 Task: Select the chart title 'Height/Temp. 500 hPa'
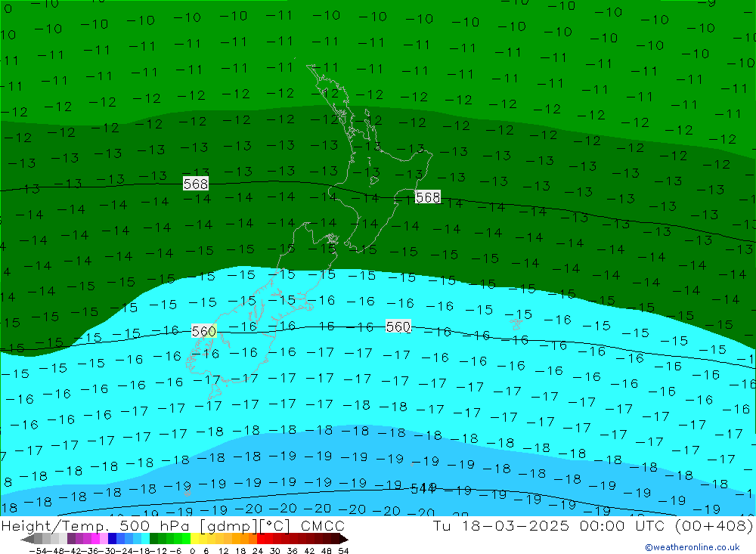[x=96, y=525]
